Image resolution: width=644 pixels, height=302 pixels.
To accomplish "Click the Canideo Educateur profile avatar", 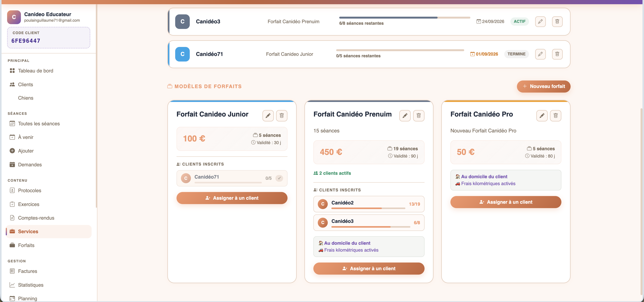I will click(14, 17).
